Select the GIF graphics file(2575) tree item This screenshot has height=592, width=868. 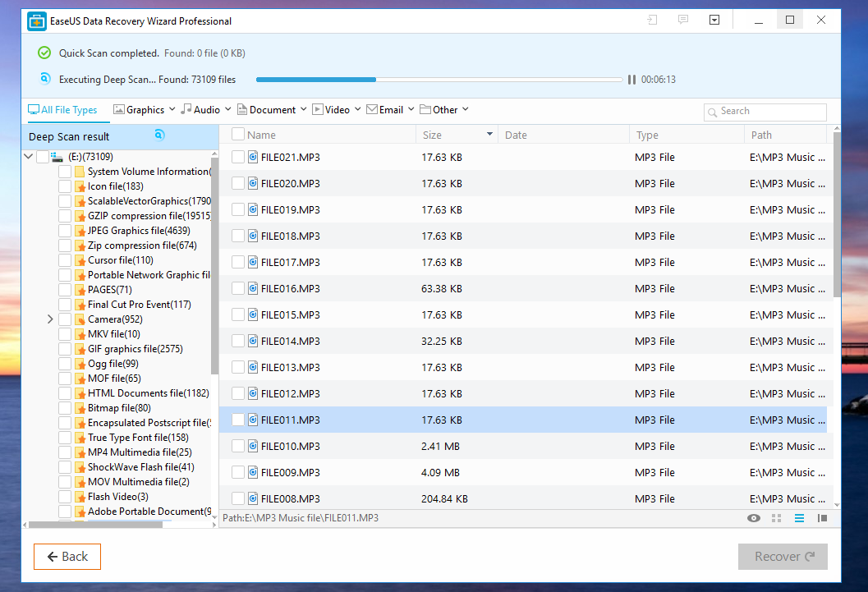click(x=135, y=349)
